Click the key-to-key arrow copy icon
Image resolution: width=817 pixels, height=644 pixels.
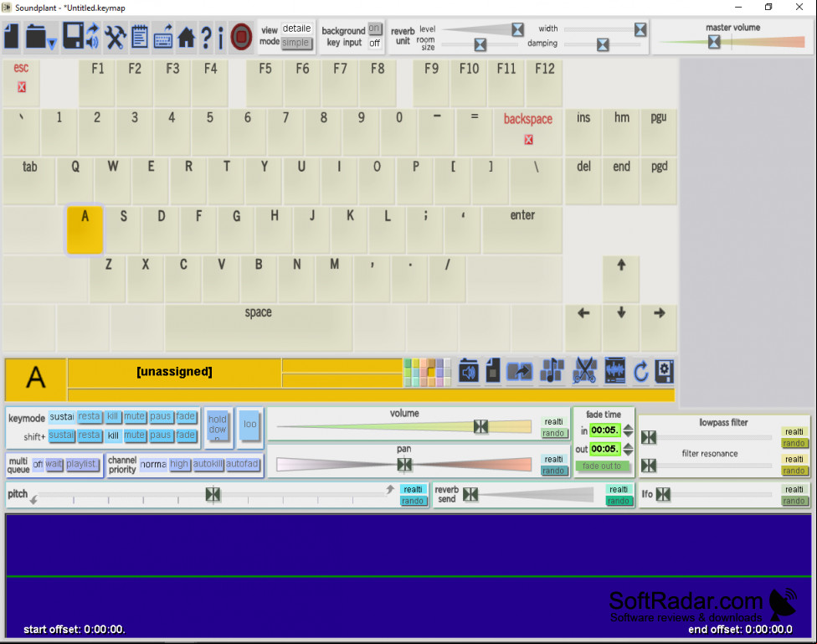click(x=520, y=371)
